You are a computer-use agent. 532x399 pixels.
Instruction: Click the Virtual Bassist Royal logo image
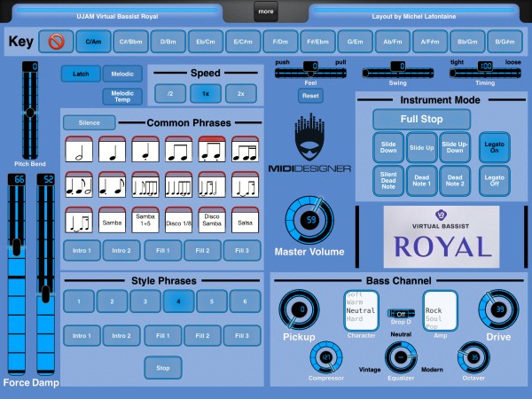441,237
